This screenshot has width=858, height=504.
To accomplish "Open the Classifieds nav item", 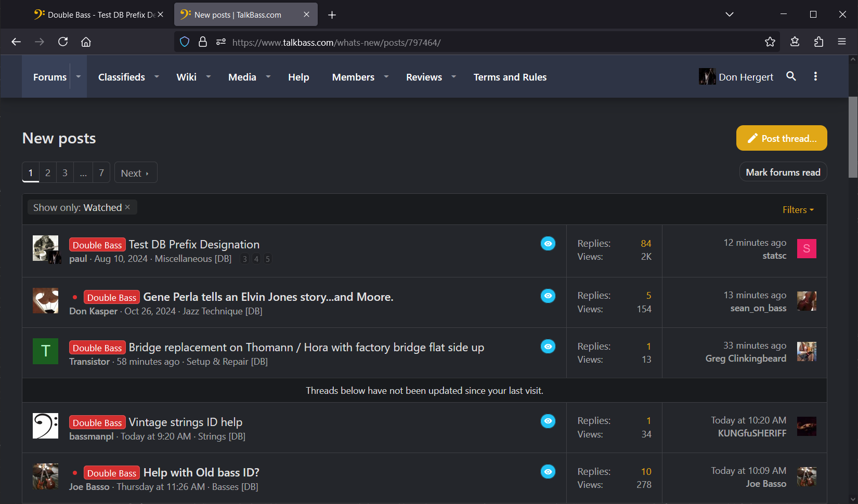I will pyautogui.click(x=122, y=77).
